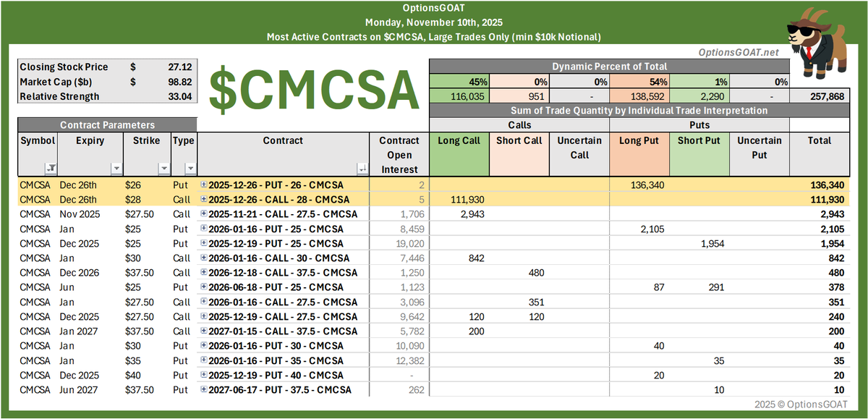Image resolution: width=868 pixels, height=419 pixels.
Task: Open the Contract column sort dropdown
Action: point(363,169)
